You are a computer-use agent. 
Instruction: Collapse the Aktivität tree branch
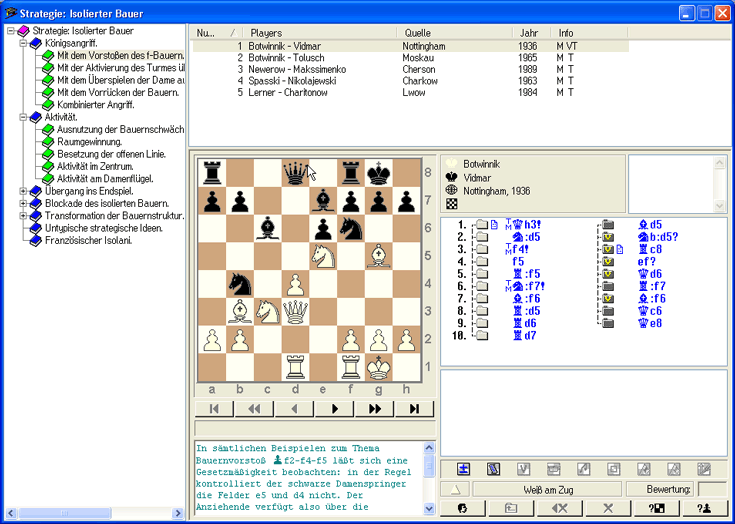tap(23, 117)
